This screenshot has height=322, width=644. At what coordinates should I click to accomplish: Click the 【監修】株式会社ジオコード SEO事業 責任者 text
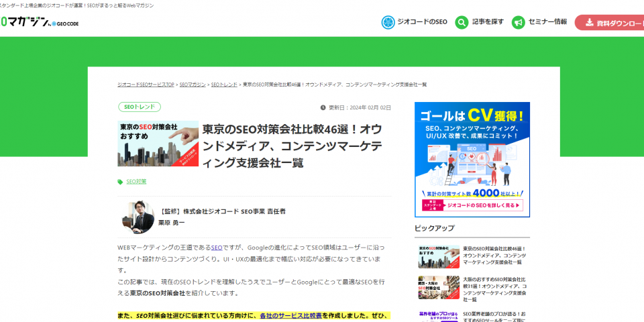[x=222, y=211]
